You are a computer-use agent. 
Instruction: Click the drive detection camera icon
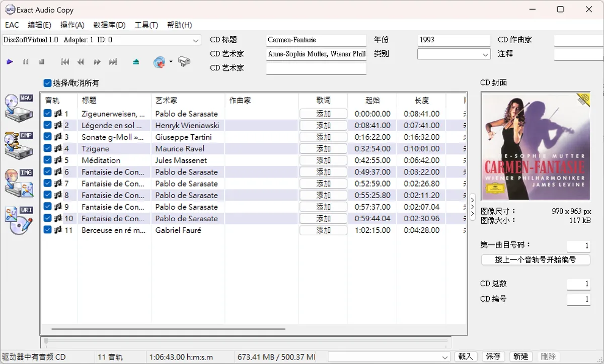coord(184,62)
